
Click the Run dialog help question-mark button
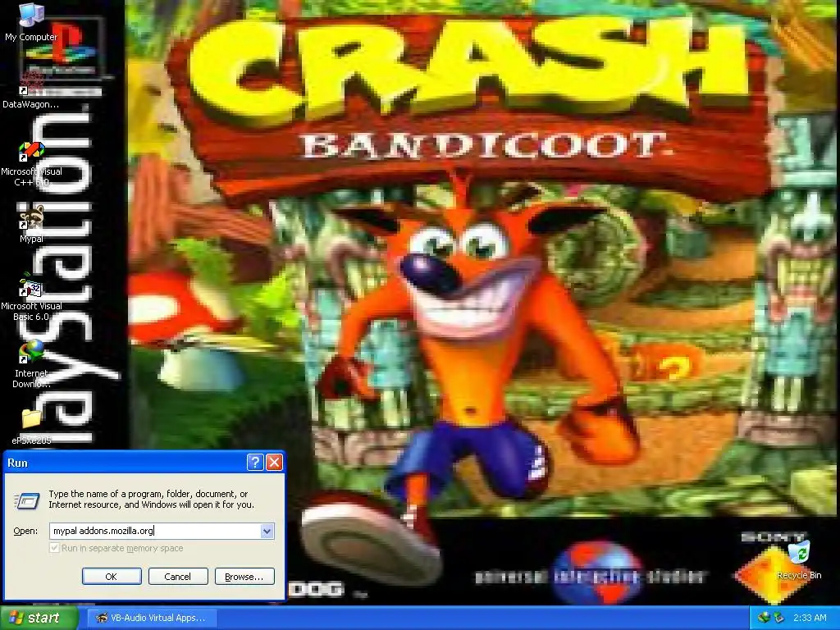(255, 463)
